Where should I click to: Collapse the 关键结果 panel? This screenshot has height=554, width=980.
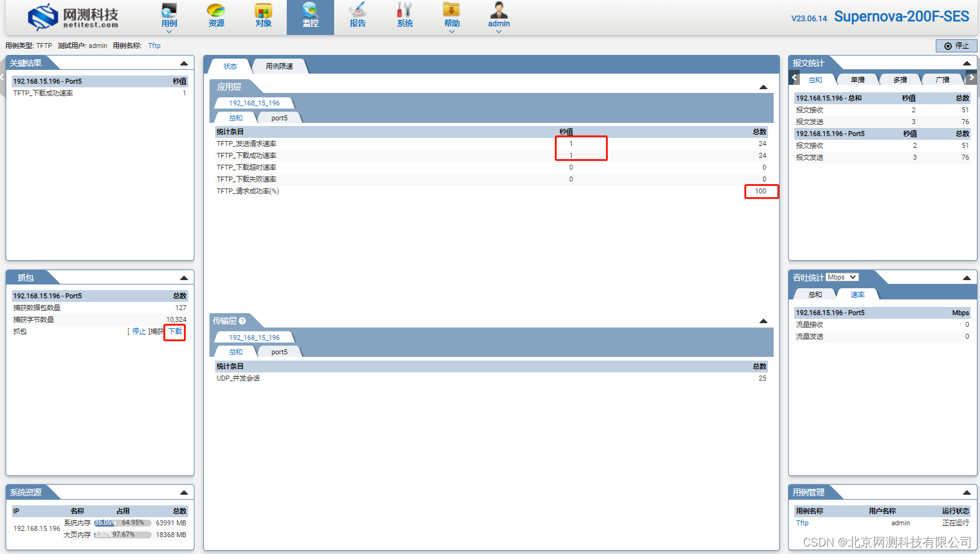click(184, 63)
